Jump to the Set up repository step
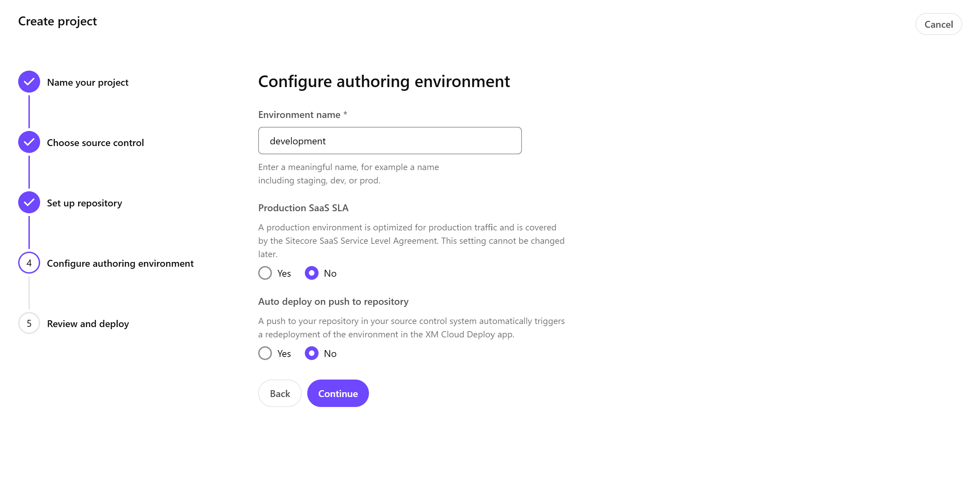 pyautogui.click(x=84, y=203)
